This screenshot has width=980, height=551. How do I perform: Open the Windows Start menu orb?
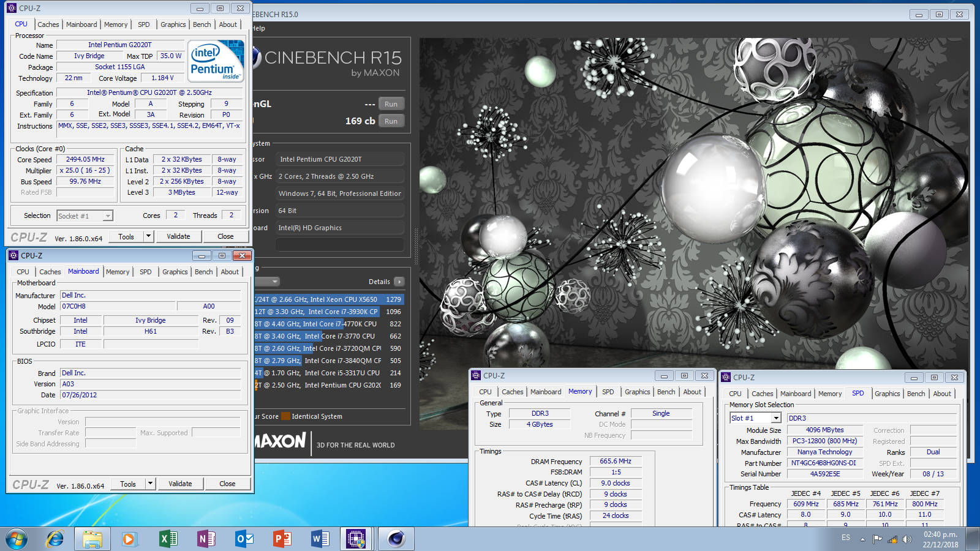point(16,539)
